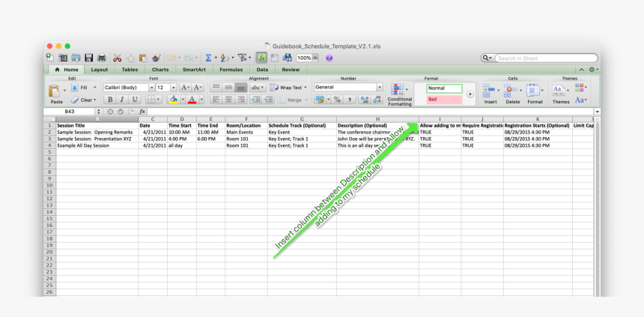Apply the Bad cell style
Viewport: 644px width, 317px height.
pyautogui.click(x=444, y=100)
